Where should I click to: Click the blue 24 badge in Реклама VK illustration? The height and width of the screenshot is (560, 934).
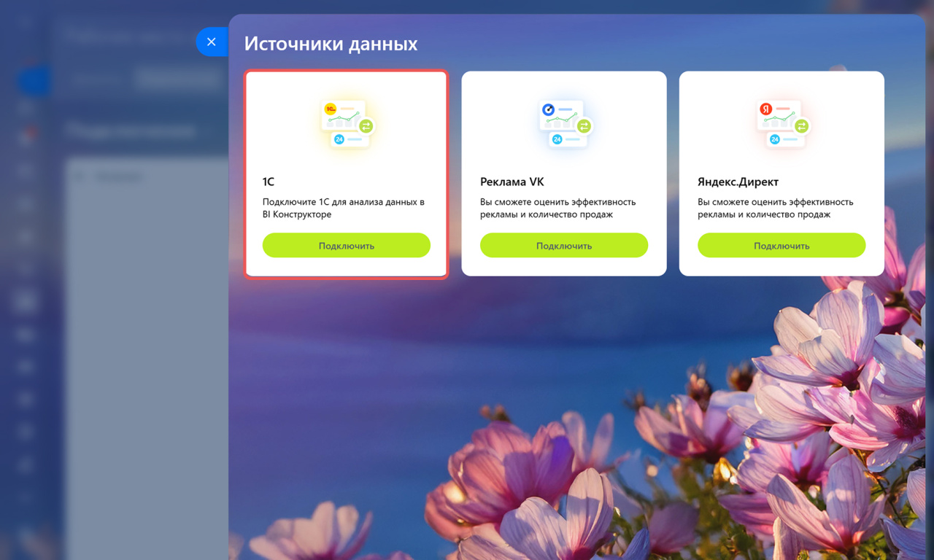pos(557,139)
